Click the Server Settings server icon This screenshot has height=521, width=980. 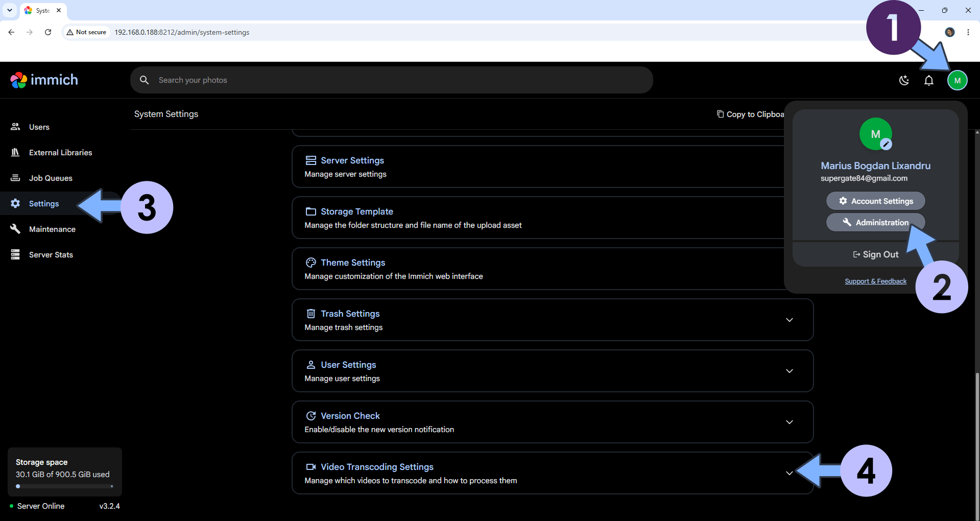point(310,160)
